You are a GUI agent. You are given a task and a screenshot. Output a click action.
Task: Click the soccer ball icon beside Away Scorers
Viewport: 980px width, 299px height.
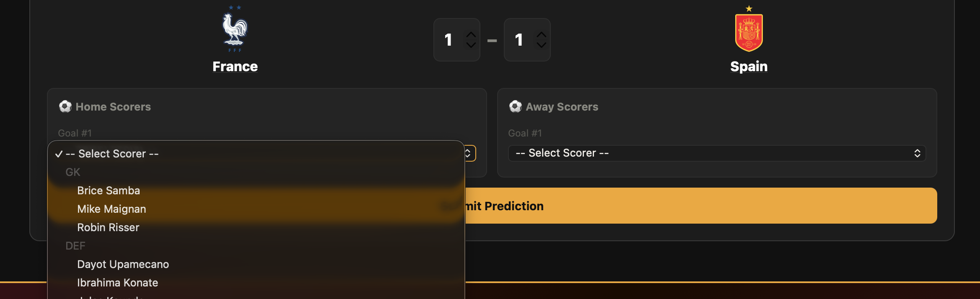516,106
